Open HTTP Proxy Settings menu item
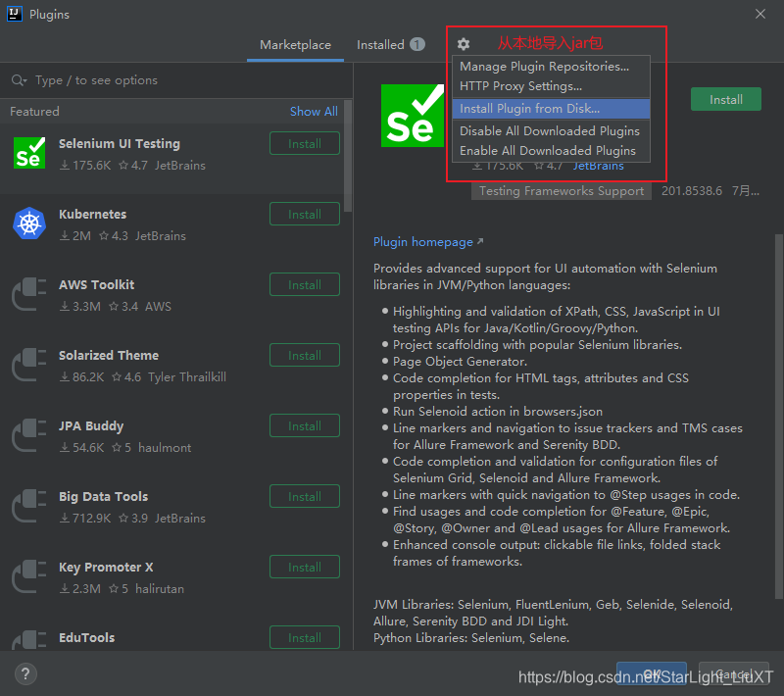Viewport: 784px width, 696px height. [x=551, y=86]
